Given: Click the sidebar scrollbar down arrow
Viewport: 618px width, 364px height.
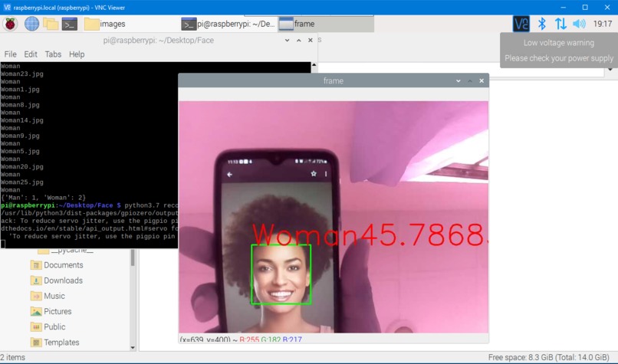Looking at the screenshot, I should click(133, 347).
